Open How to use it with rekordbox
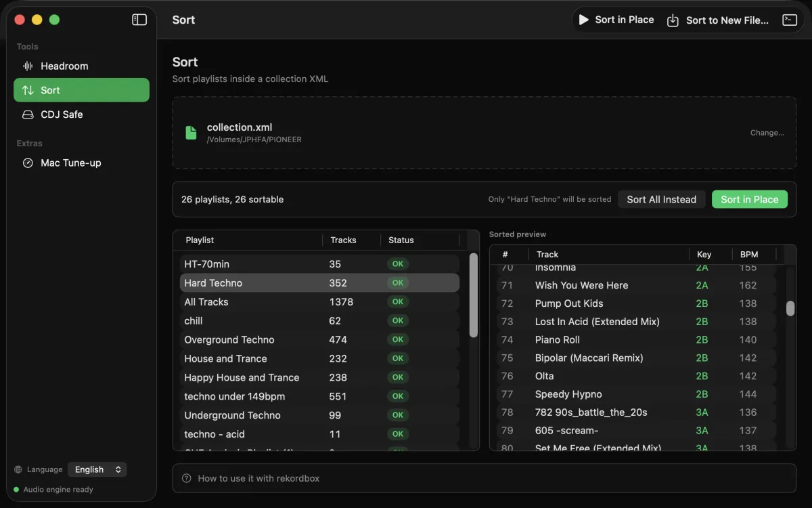 pyautogui.click(x=484, y=478)
